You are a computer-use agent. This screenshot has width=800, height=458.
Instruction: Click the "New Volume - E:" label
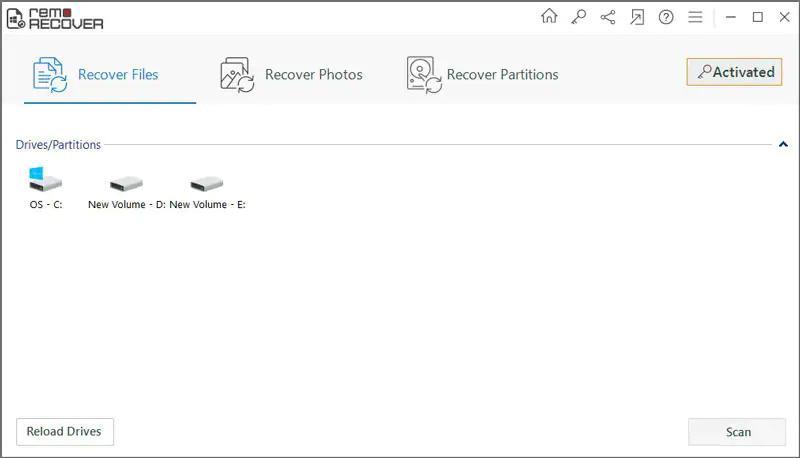pyautogui.click(x=207, y=205)
